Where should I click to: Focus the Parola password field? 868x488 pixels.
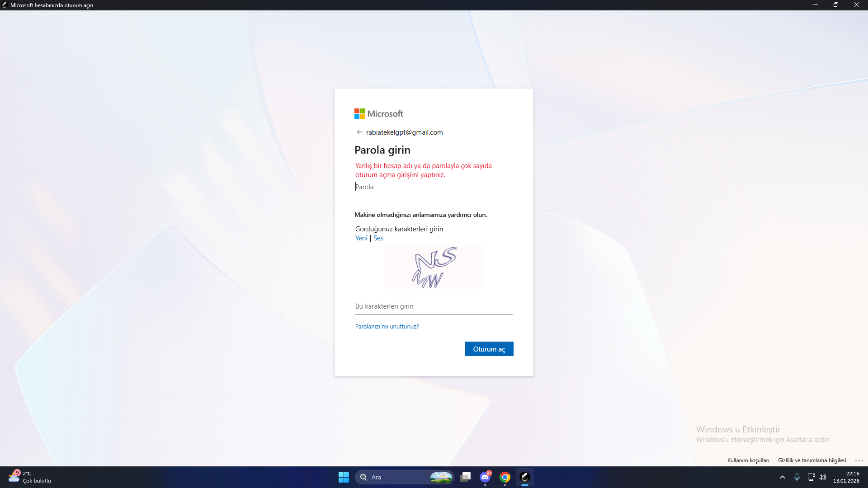click(434, 187)
